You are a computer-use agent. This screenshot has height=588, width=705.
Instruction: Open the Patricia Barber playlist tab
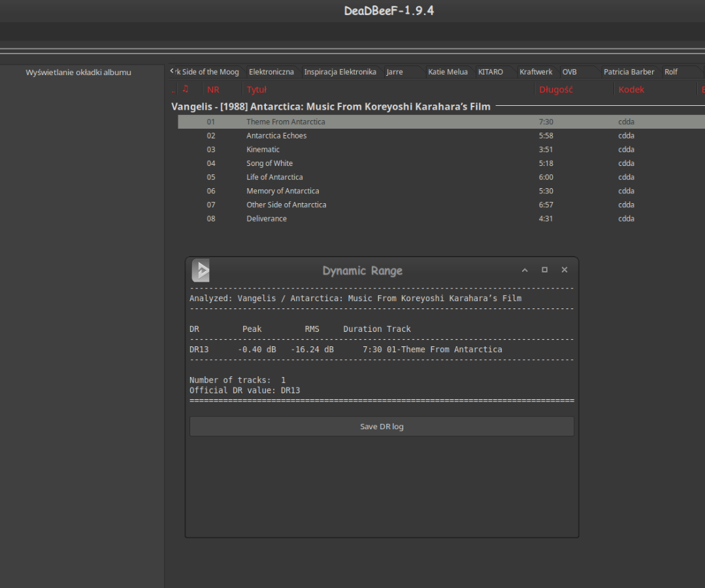629,72
